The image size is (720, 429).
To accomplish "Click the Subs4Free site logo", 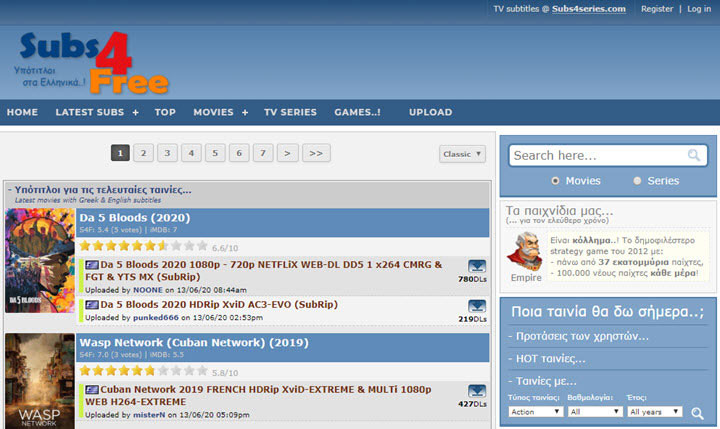I will (92, 62).
